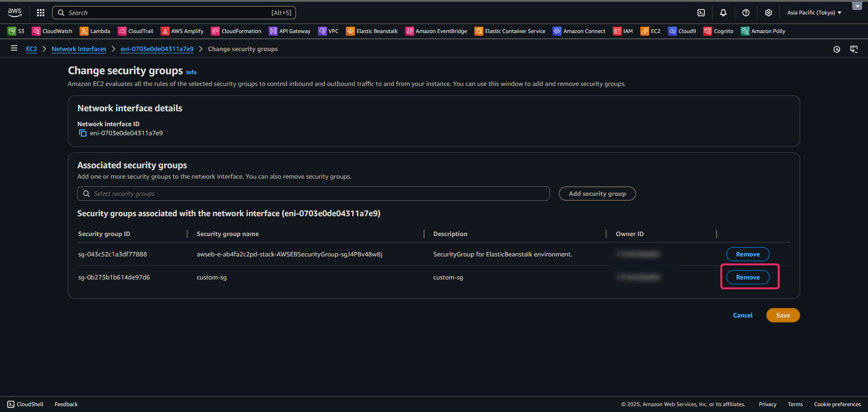The image size is (868, 412).
Task: Cancel the security group changes
Action: coord(743,315)
